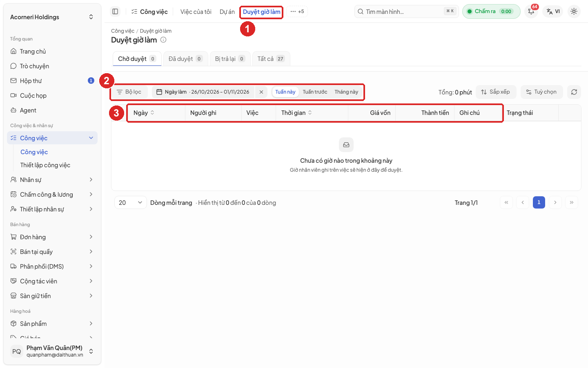Click the Tìm màn hình search field
Screen dimensions: 588x368
[406, 11]
